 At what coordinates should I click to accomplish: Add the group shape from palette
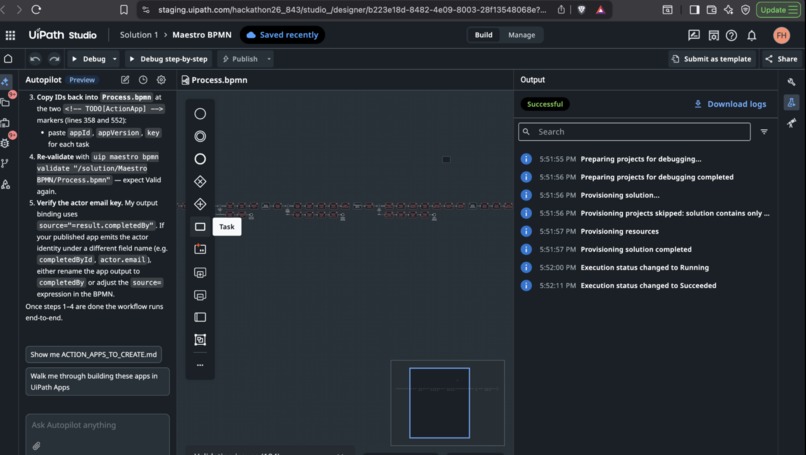(200, 340)
